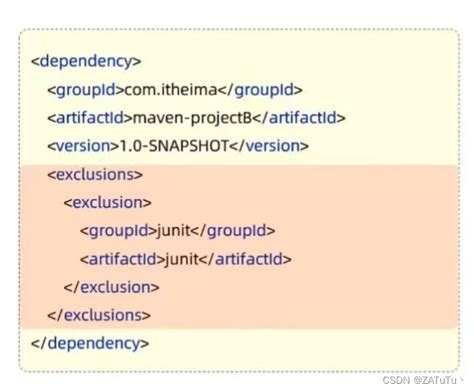Click the 1.0-SNAPSHOT version value

[x=174, y=146]
